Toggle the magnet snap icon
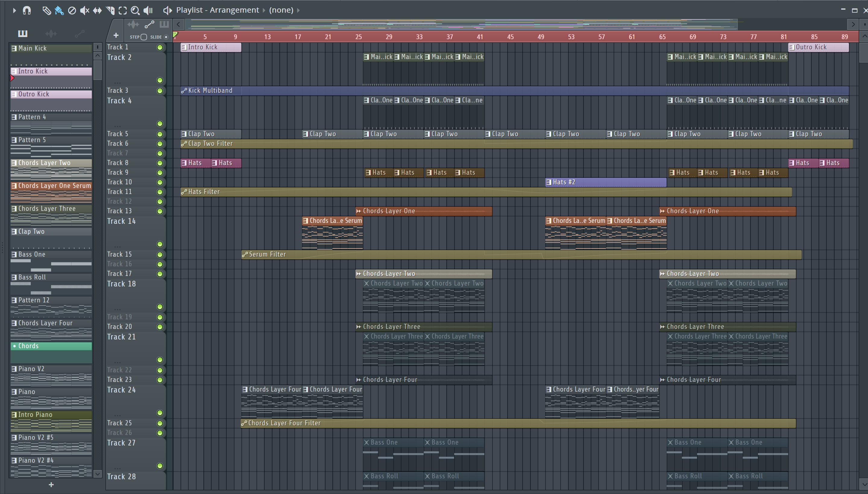Viewport: 868px width, 494px height. tap(27, 10)
